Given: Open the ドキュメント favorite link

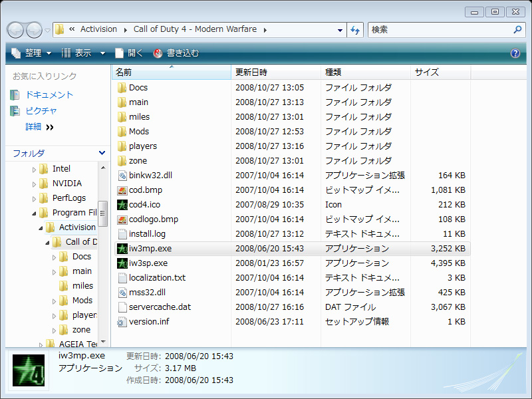Looking at the screenshot, I should point(49,95).
